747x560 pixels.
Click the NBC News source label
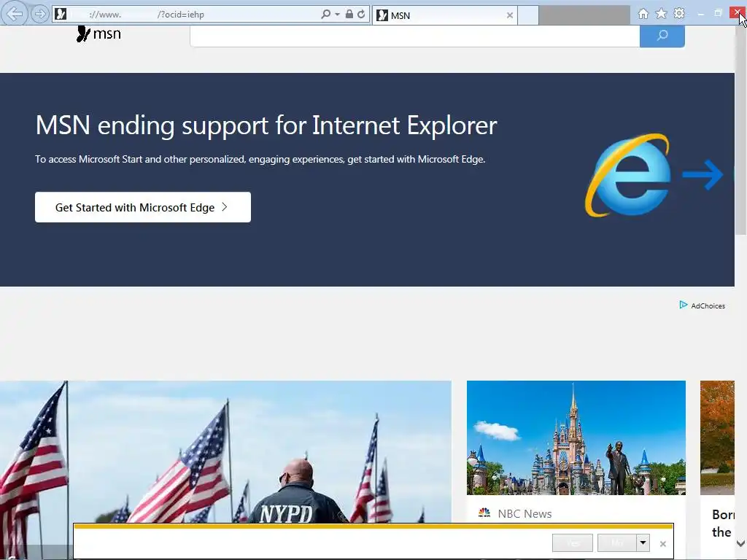click(525, 514)
